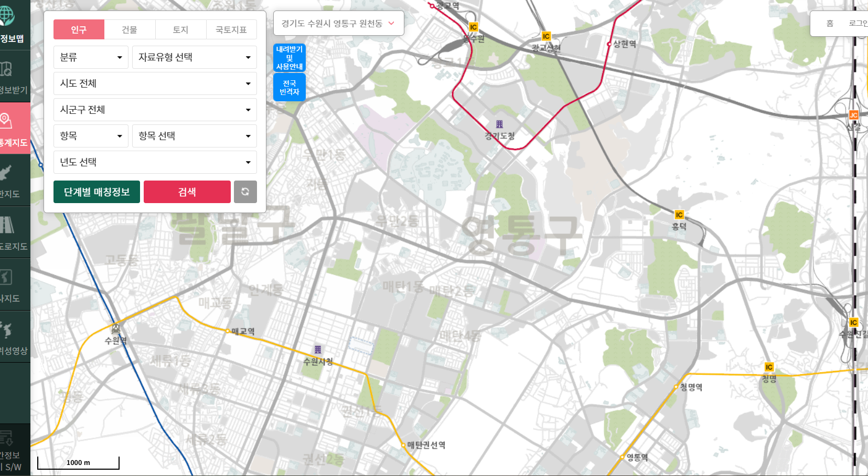
Task: Click the IC marker near 동수원
Action: [x=473, y=27]
